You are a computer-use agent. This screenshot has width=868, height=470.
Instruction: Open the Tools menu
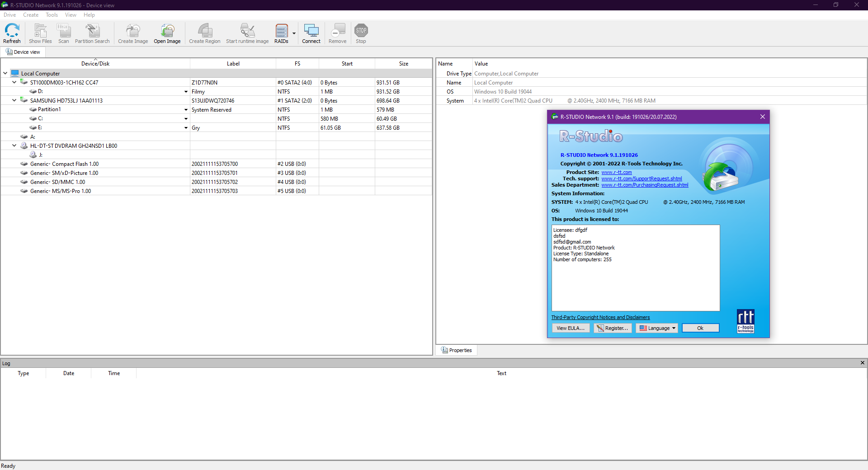click(52, 15)
